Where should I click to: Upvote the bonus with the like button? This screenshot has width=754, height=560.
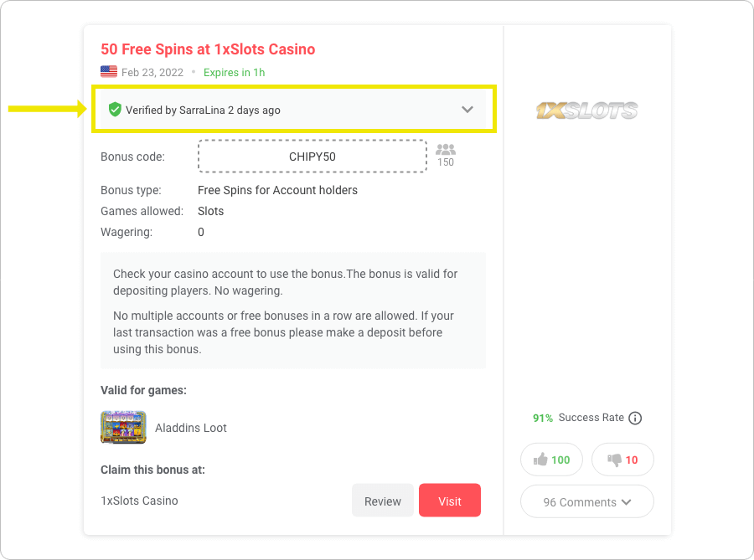(x=550, y=459)
